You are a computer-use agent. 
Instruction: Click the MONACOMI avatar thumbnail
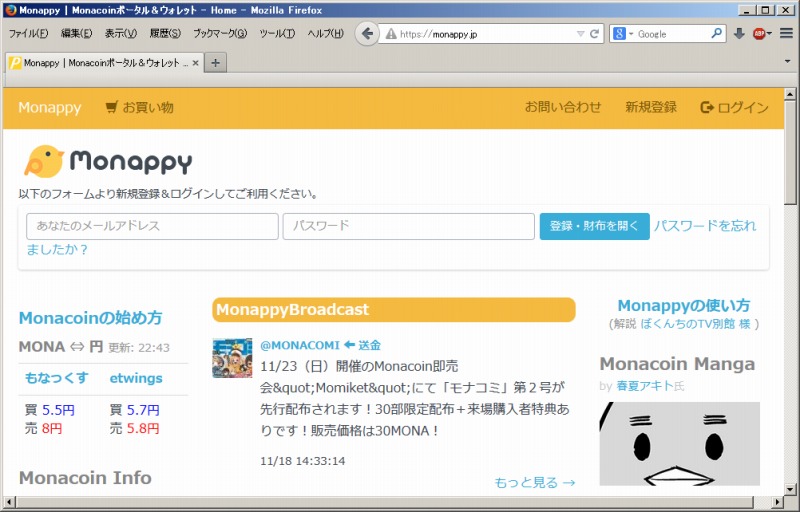(232, 357)
